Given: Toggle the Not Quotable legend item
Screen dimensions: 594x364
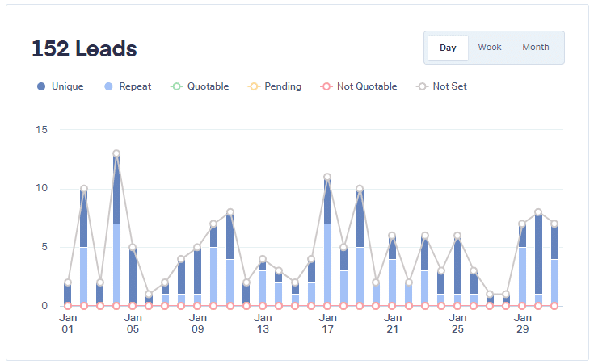Looking at the screenshot, I should [359, 86].
